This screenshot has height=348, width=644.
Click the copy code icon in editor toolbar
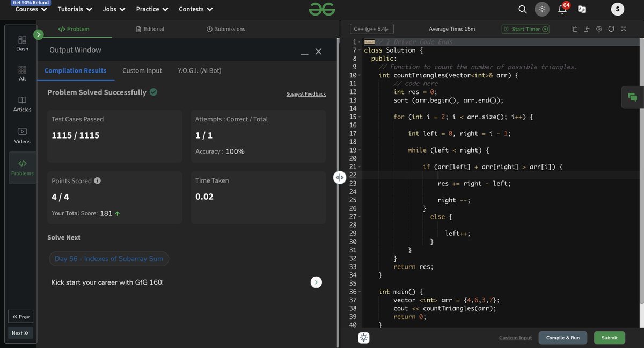tap(574, 29)
